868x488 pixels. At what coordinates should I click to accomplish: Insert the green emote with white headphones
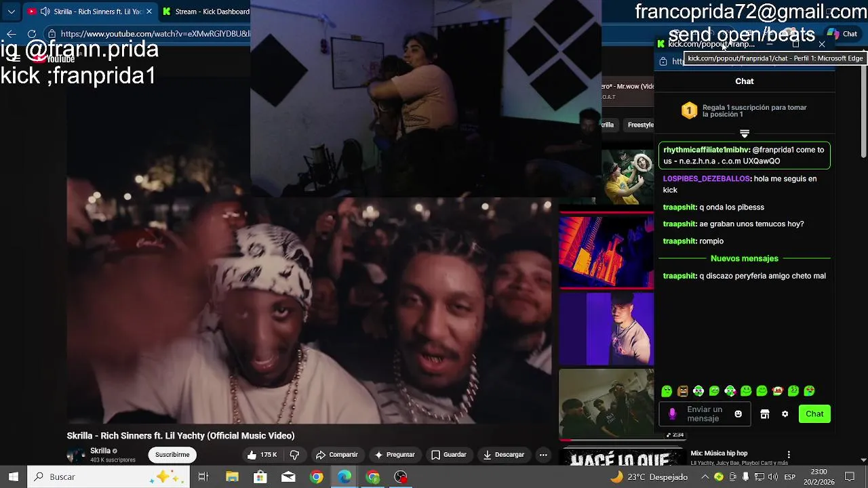(x=698, y=391)
